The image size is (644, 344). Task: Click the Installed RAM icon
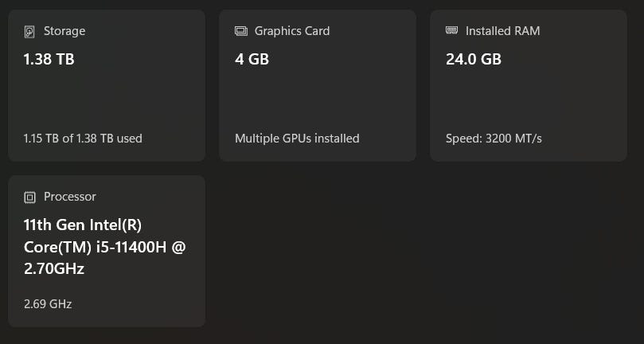coord(452,31)
